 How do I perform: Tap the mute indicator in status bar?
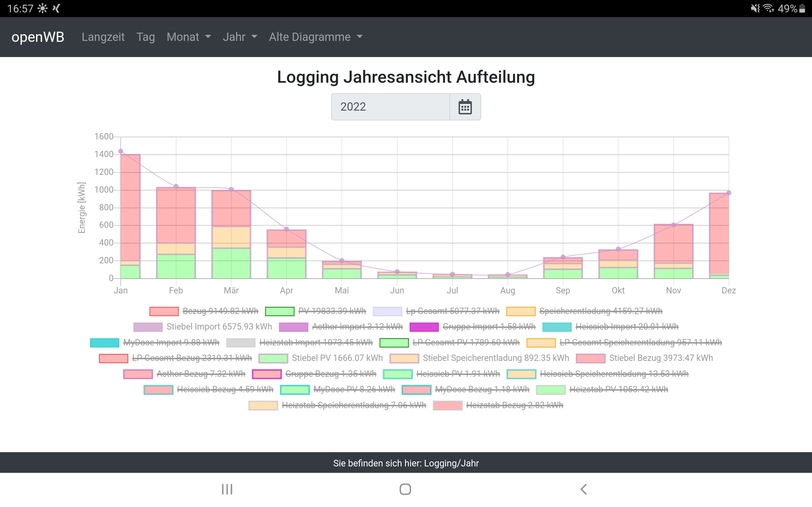[755, 8]
